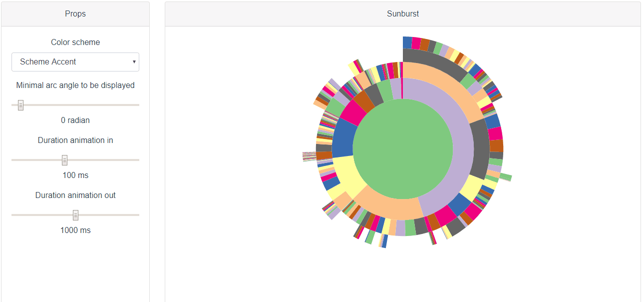Click the 100 ms value label
Image resolution: width=644 pixels, height=302 pixels.
pyautogui.click(x=75, y=175)
